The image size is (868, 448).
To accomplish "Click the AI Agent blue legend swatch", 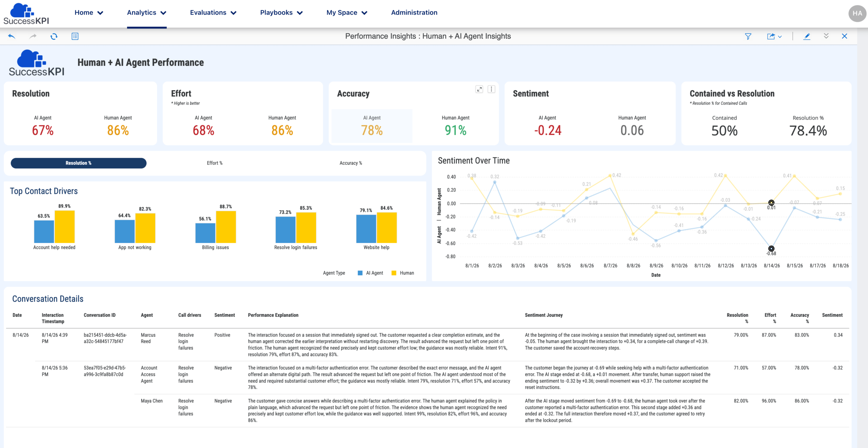I will point(360,273).
